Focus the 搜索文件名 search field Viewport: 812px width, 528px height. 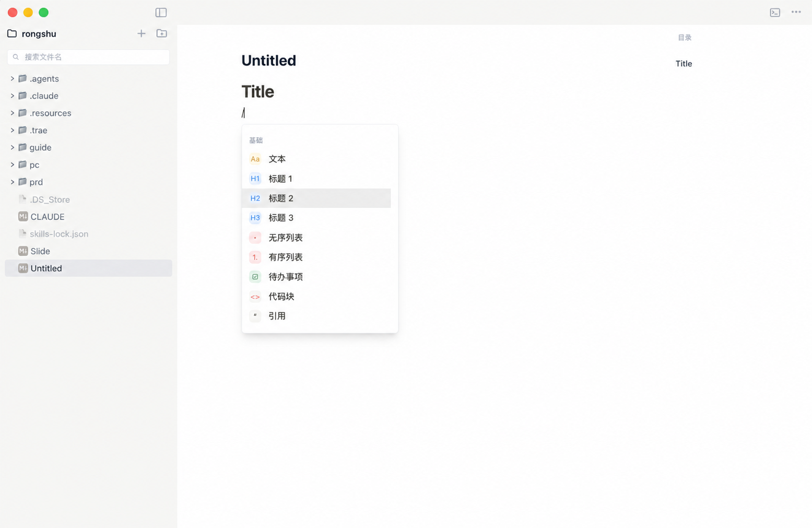(88, 57)
